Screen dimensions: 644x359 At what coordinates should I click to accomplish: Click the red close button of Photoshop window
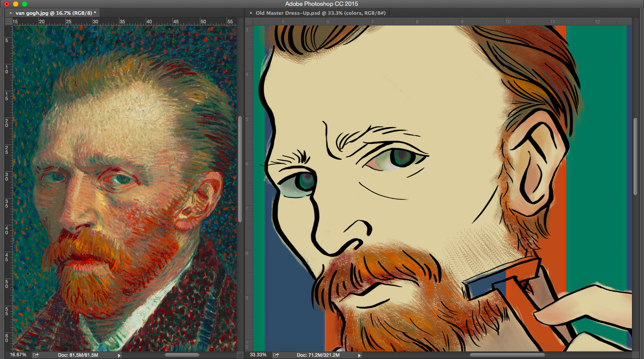click(x=7, y=4)
